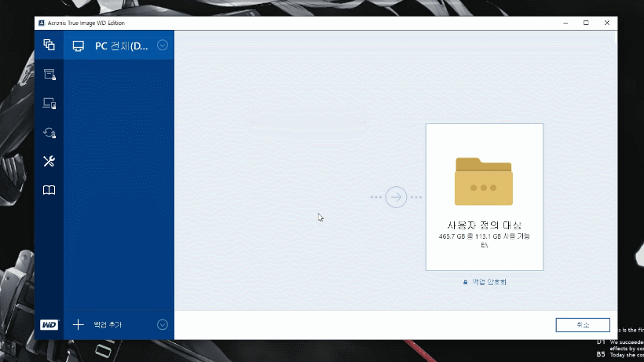Select the custom destination folder card
Screen dimensions: 644x362
coord(485,197)
